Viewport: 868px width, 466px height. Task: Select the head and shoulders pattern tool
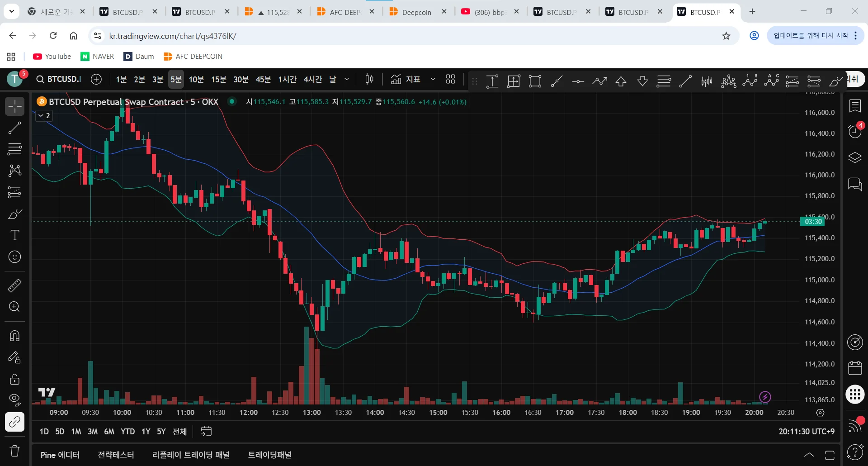coord(728,81)
